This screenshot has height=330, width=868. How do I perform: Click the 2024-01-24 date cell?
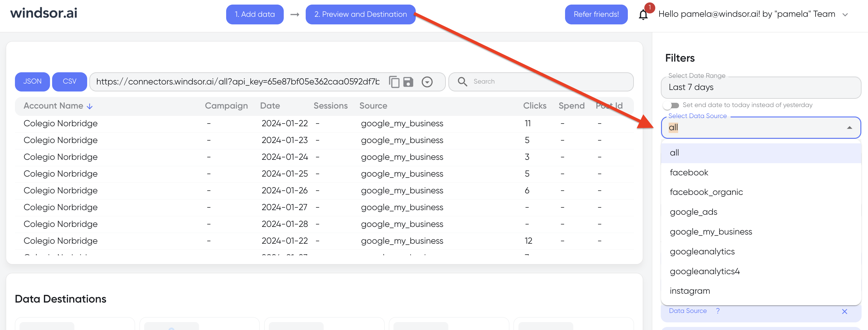point(285,157)
